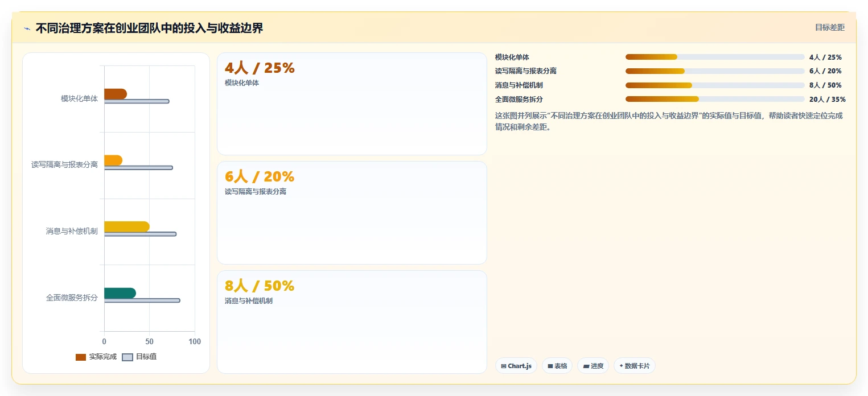This screenshot has width=868, height=396.
Task: Toggle the 目标值 legend item
Action: [x=139, y=357]
